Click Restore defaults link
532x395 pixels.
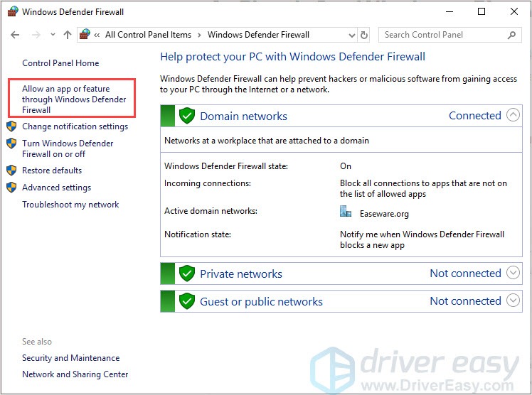pyautogui.click(x=52, y=170)
